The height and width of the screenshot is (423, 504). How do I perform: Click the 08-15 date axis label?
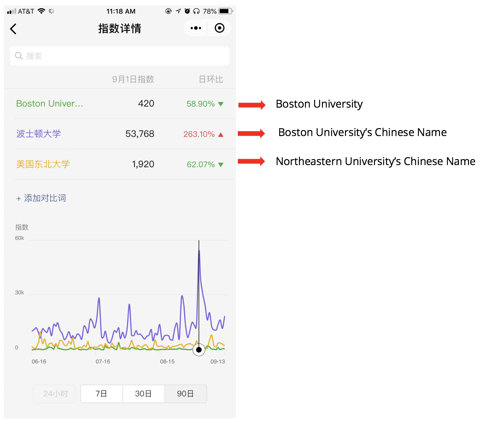(x=167, y=361)
